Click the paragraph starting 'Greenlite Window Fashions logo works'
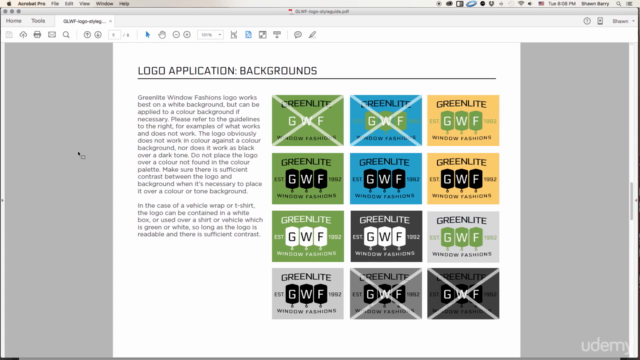 click(x=199, y=144)
